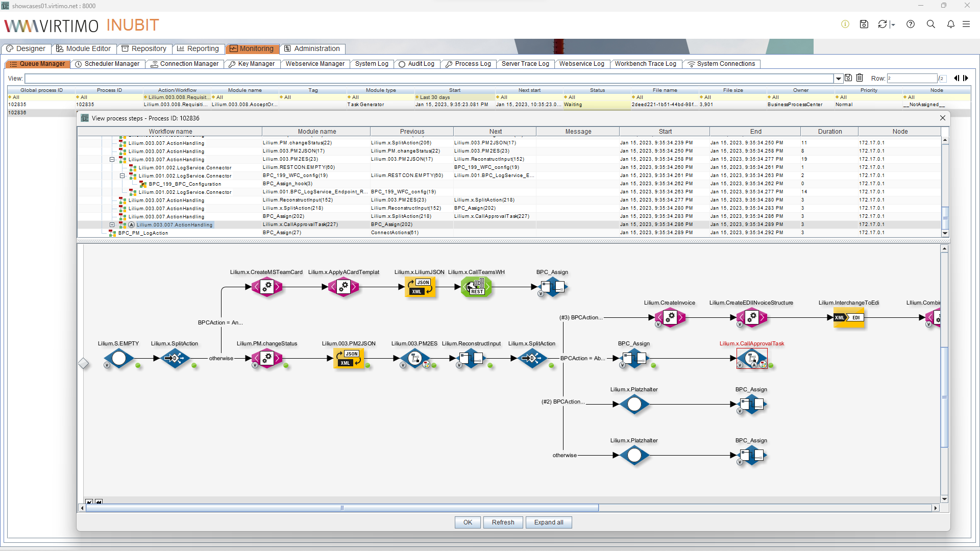Image resolution: width=980 pixels, height=551 pixels.
Task: Open the System Log tab
Action: (x=372, y=64)
